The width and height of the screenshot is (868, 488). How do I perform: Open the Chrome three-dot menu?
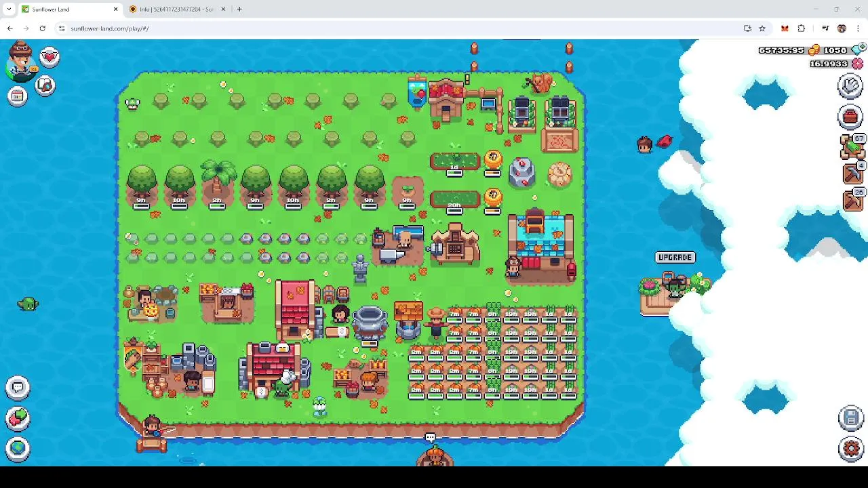click(858, 28)
